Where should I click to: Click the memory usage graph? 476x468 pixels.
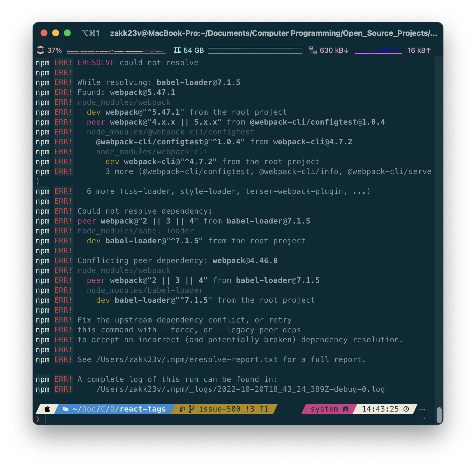tap(255, 50)
